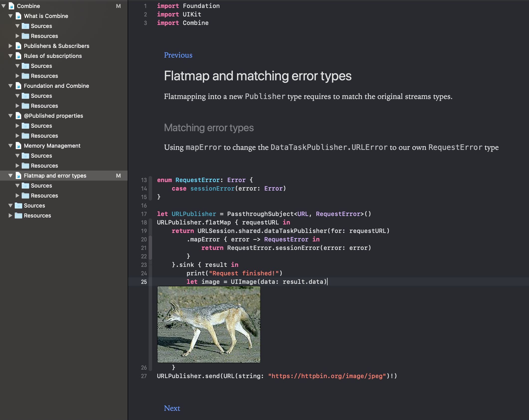Expand the Publishers & Subscribers disclosure triangle
The height and width of the screenshot is (420, 529).
(10, 46)
